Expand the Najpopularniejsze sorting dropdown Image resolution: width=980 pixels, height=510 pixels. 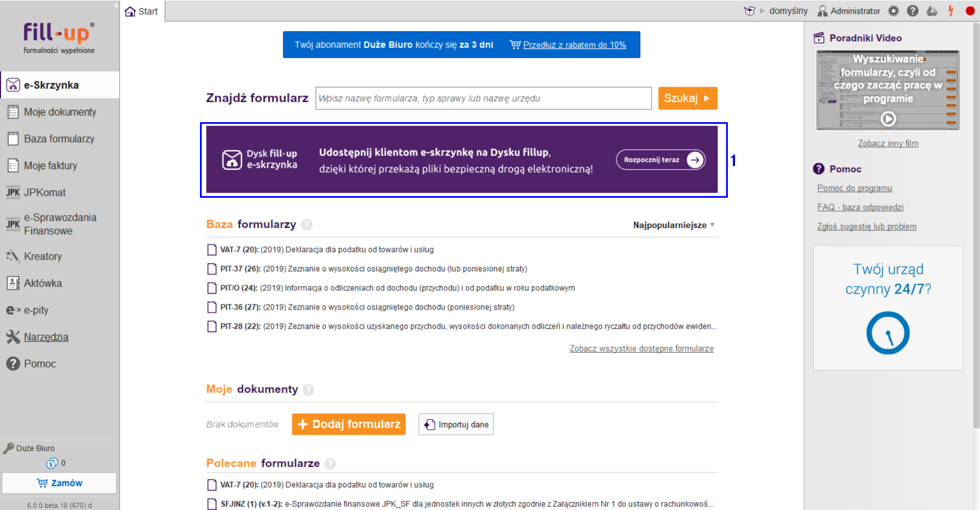(x=674, y=225)
